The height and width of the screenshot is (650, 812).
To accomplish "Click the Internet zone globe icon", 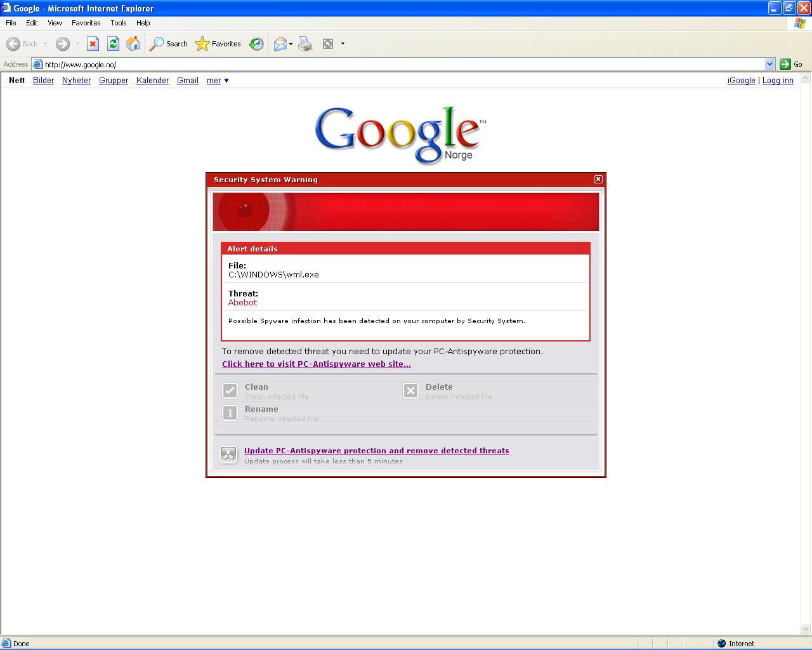I will pyautogui.click(x=721, y=644).
